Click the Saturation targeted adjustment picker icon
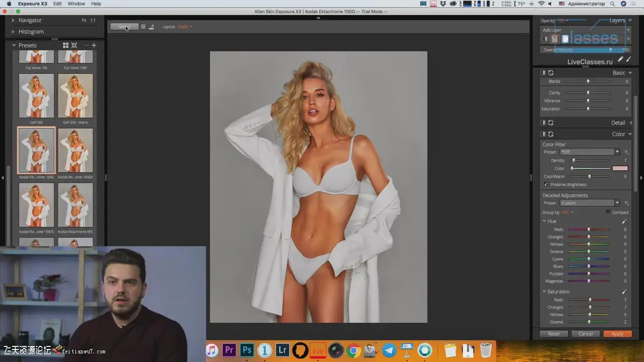 coord(624,292)
